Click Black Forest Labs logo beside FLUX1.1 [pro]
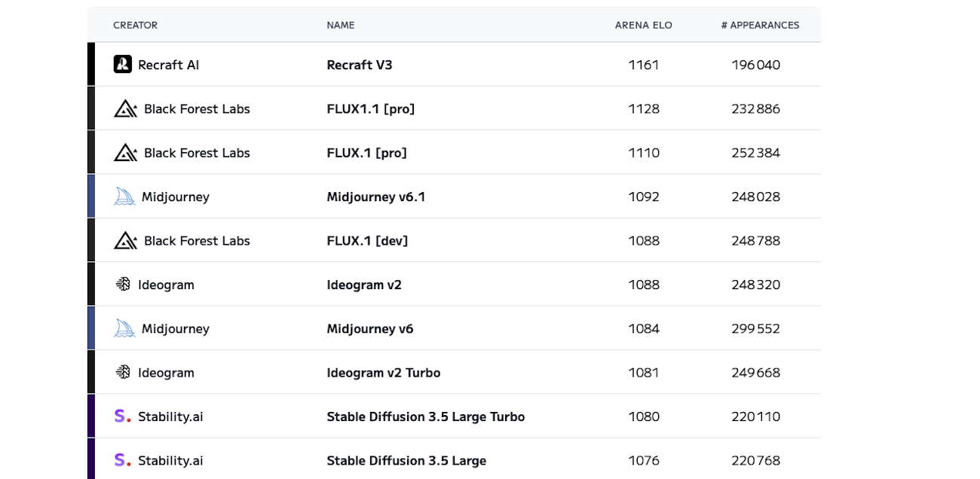This screenshot has width=980, height=479. pos(125,108)
